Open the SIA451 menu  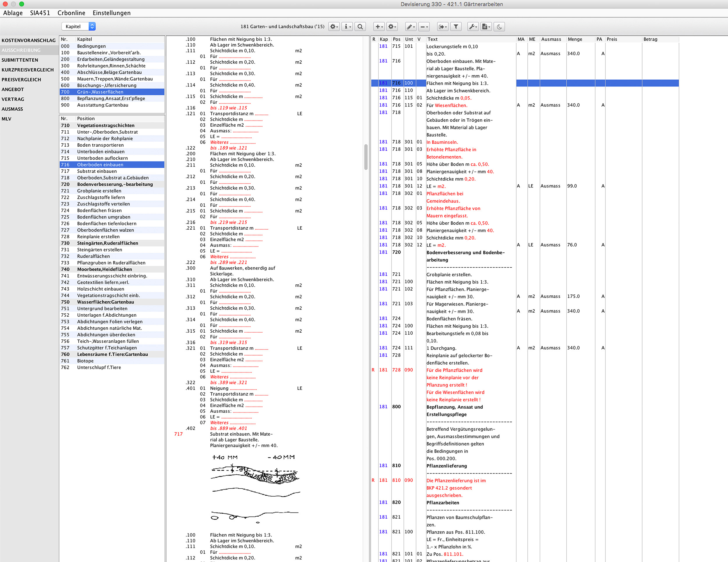[40, 13]
